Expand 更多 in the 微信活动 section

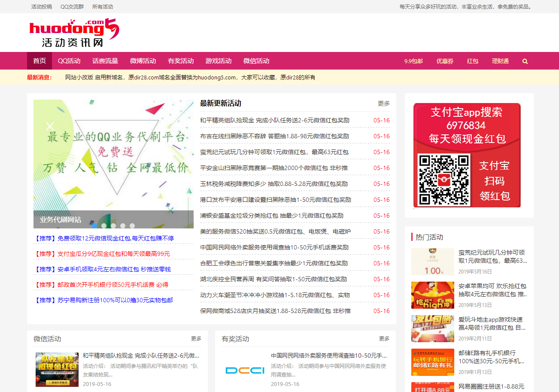[196, 339]
